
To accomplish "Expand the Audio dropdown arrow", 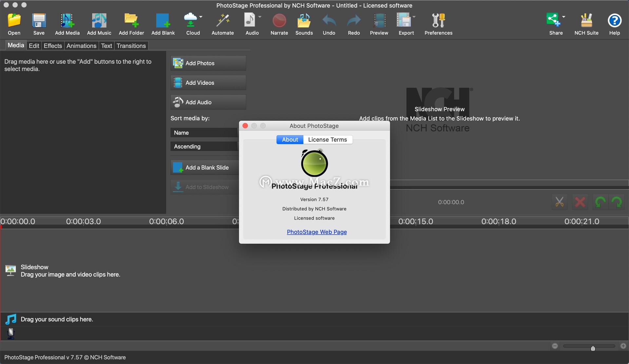I will point(260,17).
